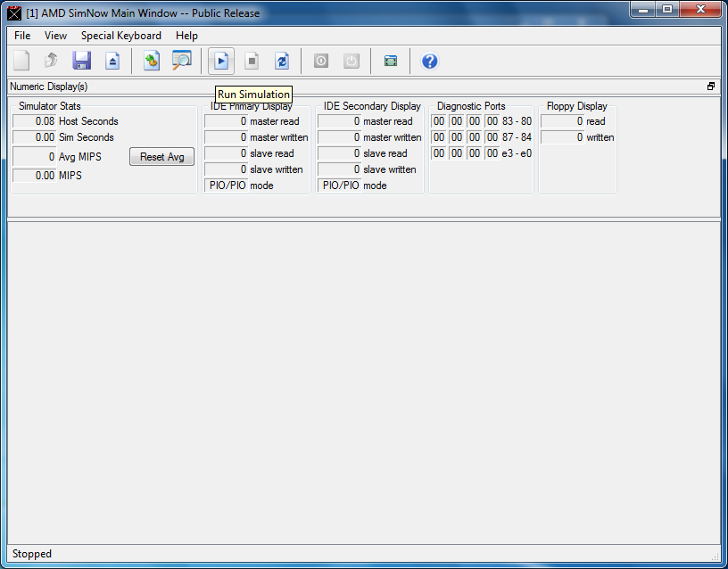Click the eject-arrow document toolbar icon

[x=112, y=61]
